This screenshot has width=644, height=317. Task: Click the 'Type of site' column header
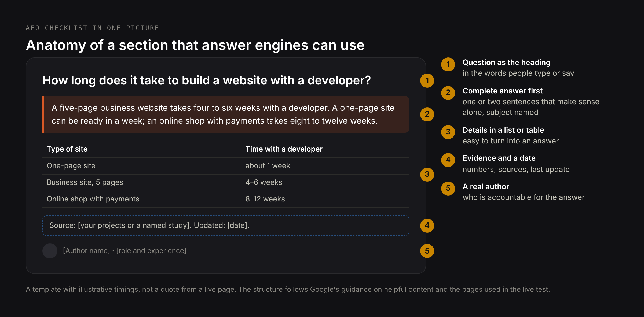coord(67,149)
